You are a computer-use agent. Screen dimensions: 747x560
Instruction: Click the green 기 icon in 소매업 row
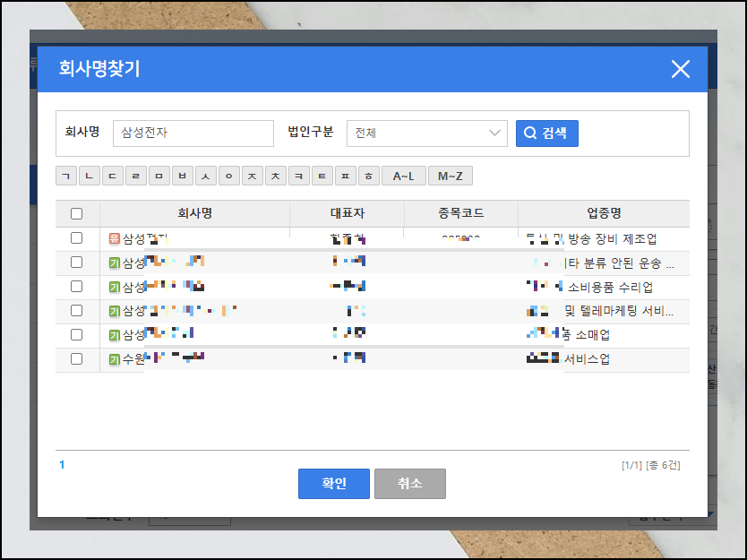[x=115, y=335]
